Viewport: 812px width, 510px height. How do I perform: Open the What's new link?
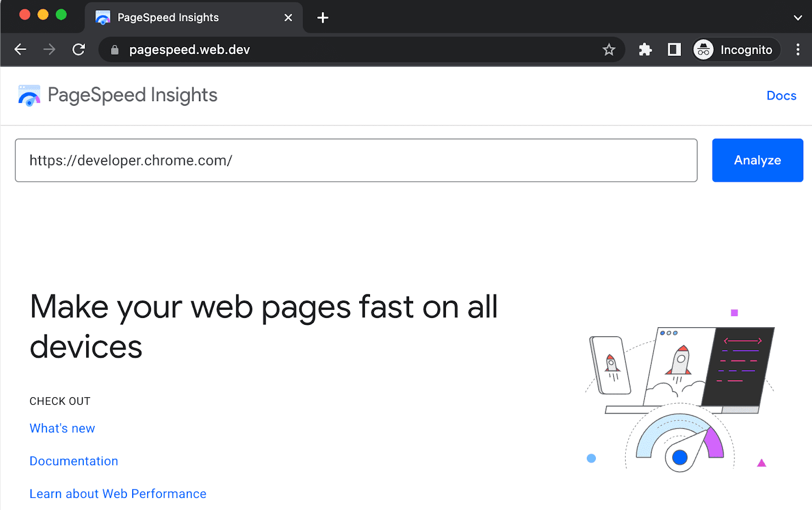62,428
